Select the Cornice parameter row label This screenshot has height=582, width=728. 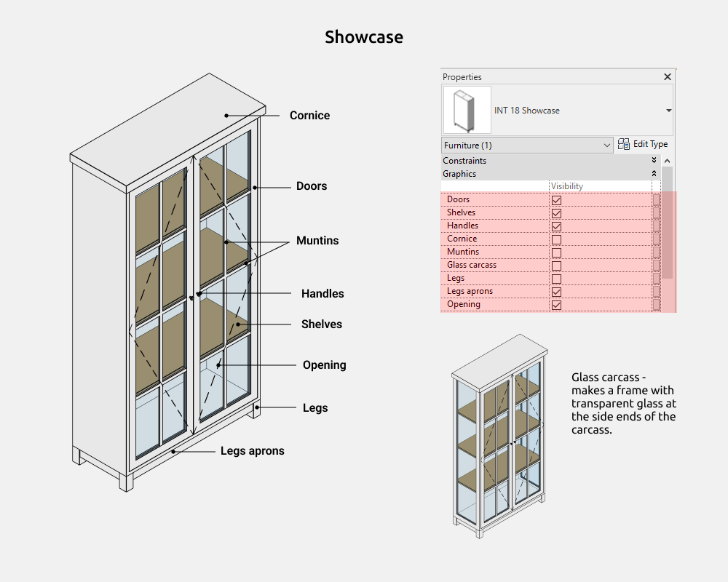(x=462, y=239)
